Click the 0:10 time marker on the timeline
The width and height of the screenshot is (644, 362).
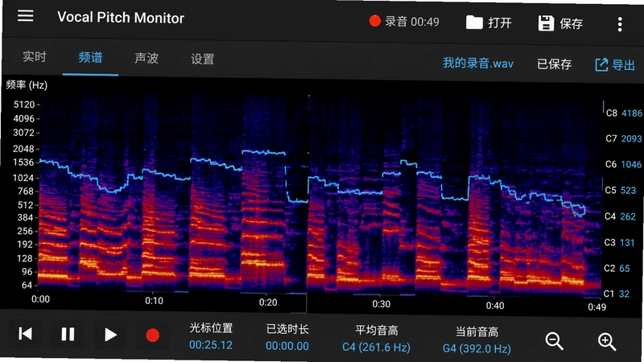154,301
